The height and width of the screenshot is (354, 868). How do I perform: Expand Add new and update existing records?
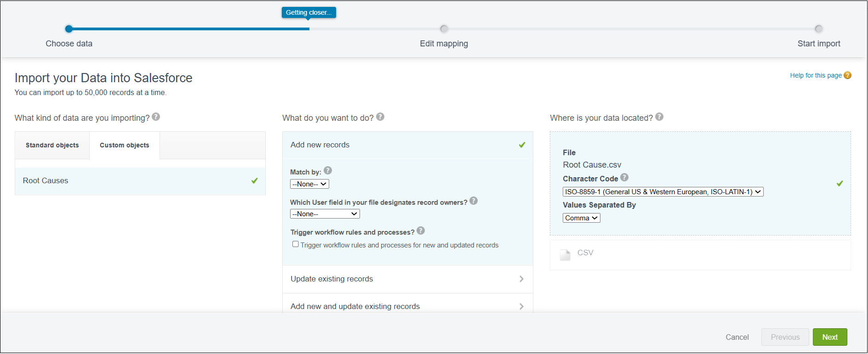pos(408,304)
